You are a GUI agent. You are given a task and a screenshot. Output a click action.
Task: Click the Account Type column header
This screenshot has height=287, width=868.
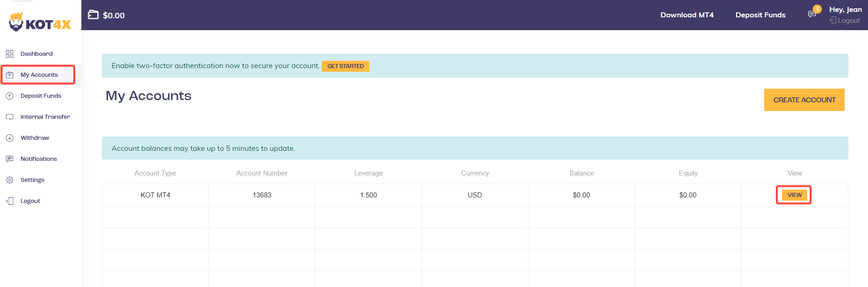[x=155, y=173]
